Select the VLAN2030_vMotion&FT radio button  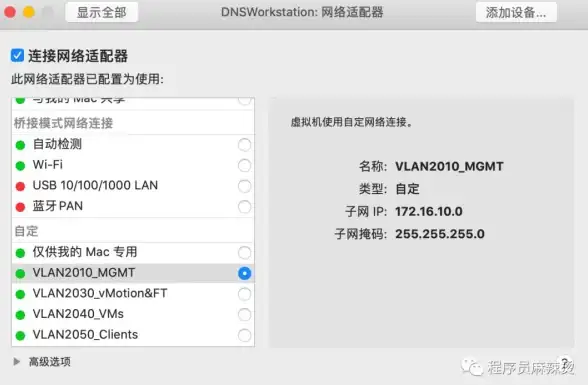click(x=244, y=294)
